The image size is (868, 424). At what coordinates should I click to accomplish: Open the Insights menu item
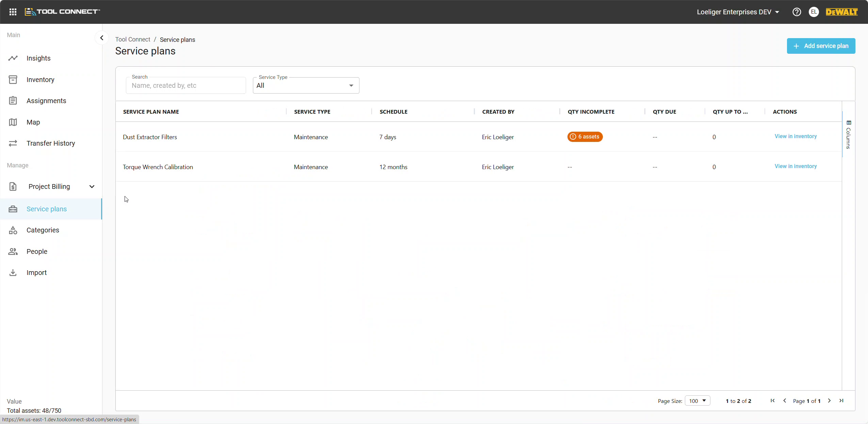(51, 58)
